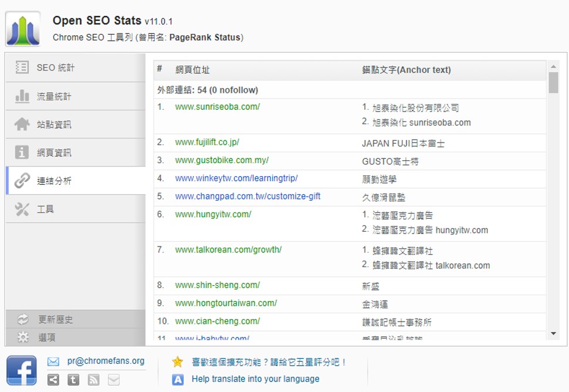The width and height of the screenshot is (569, 392).
Task: Click Help translate into your language
Action: 256,379
